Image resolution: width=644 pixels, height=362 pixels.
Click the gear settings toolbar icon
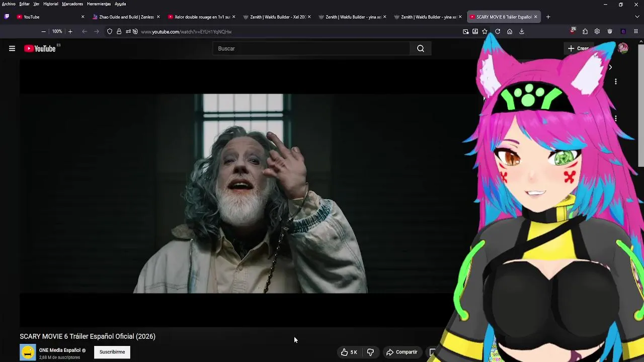click(597, 32)
